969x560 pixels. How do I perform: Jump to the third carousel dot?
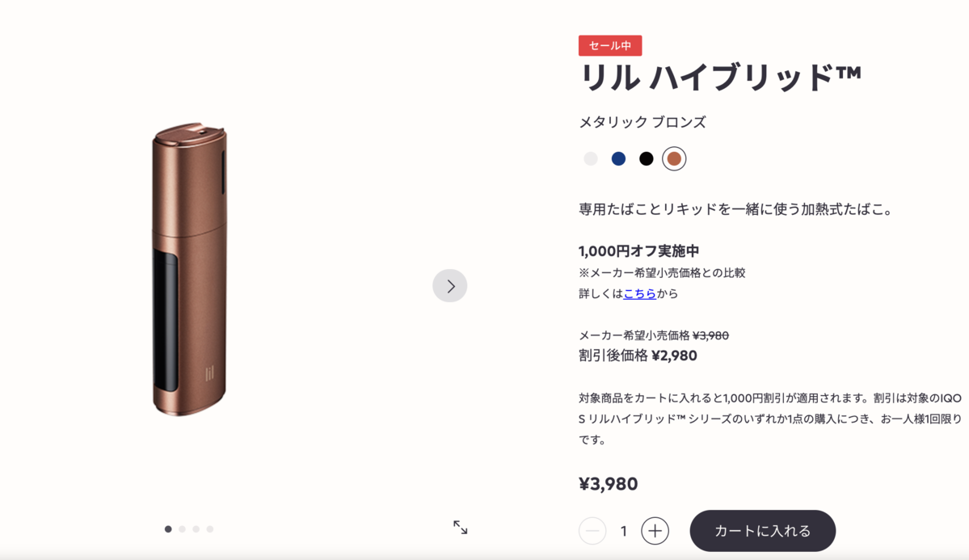(196, 529)
